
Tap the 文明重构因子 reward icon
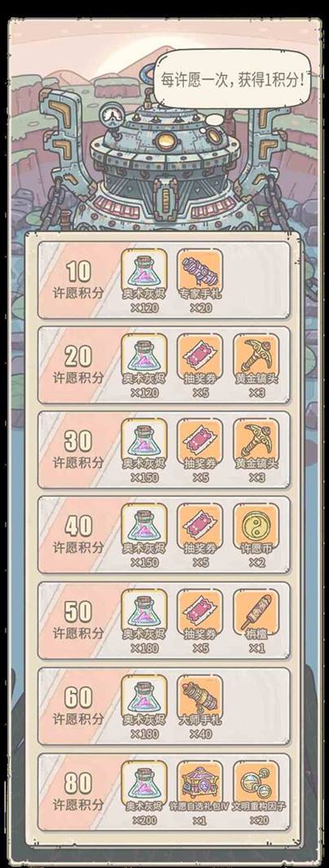[x=256, y=783]
